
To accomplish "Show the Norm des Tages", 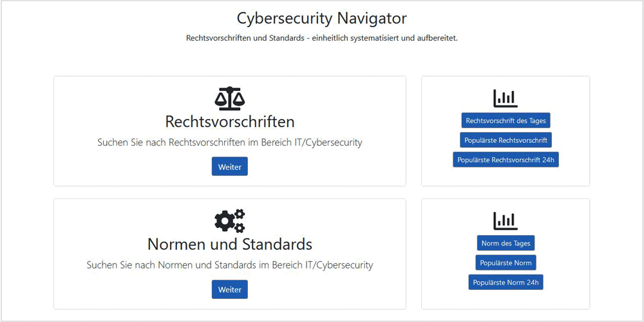I will [x=506, y=243].
